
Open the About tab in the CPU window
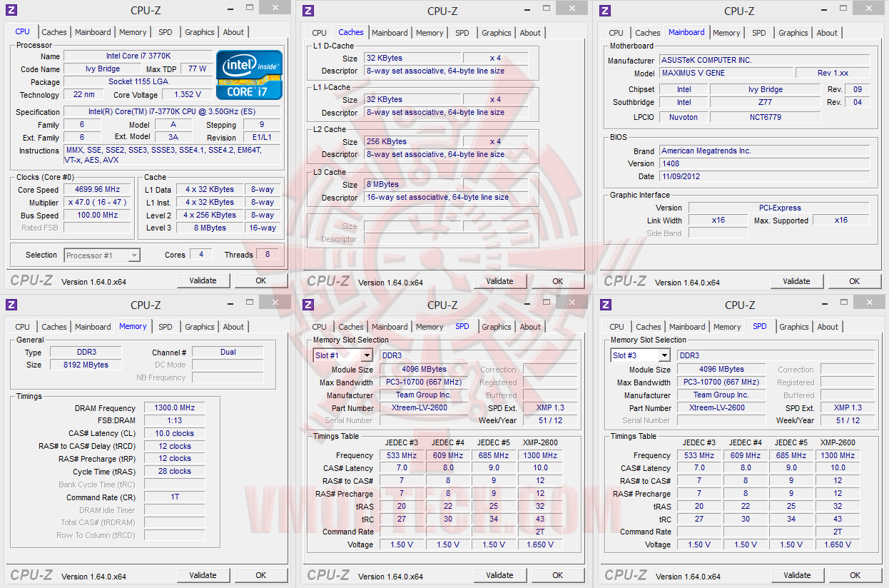coord(233,32)
